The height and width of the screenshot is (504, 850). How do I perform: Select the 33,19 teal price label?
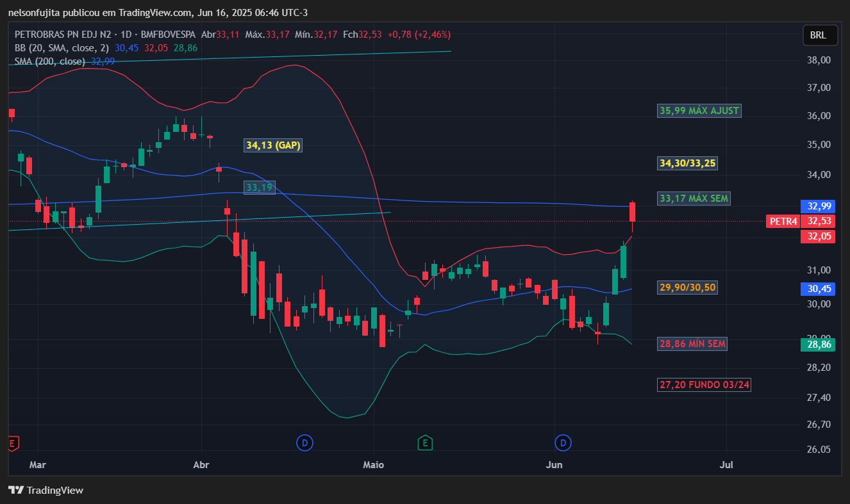[259, 188]
